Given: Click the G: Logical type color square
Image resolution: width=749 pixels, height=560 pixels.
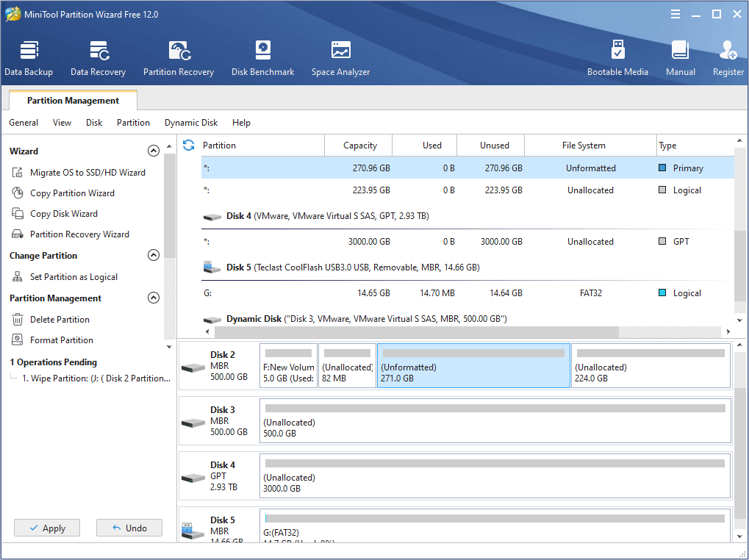Looking at the screenshot, I should coord(662,292).
